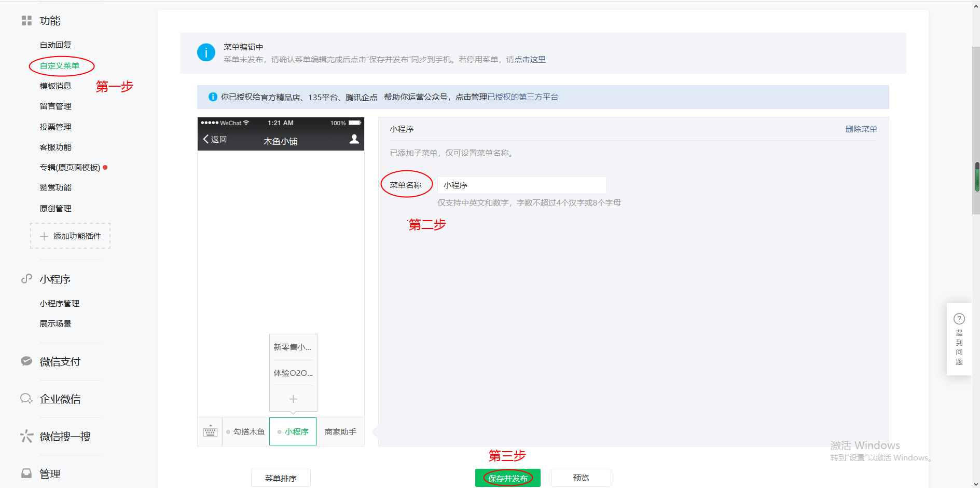Open 客服功能 in the sidebar
Viewport: 980px width, 488px height.
56,147
